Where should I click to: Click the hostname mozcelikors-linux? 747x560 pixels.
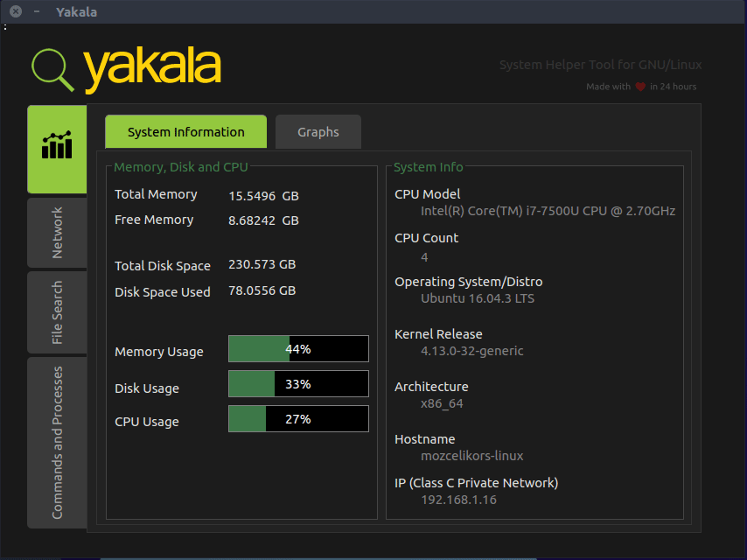click(472, 456)
